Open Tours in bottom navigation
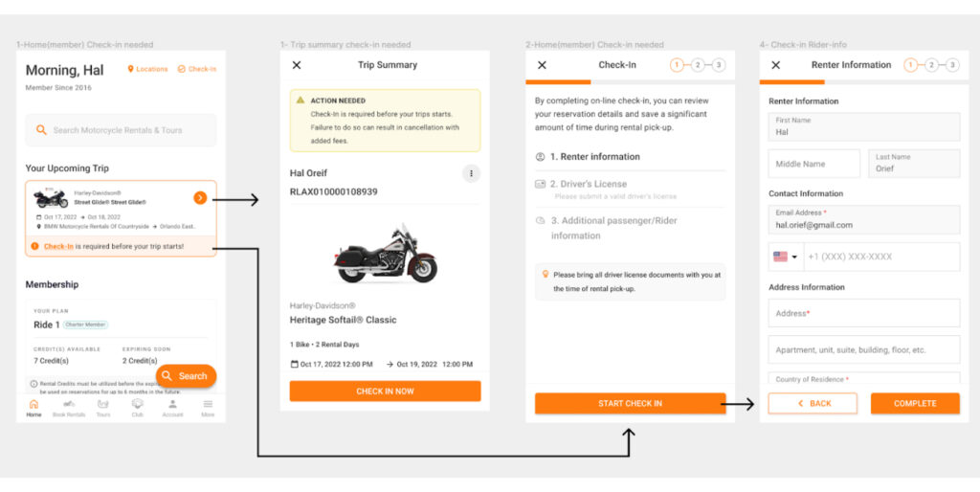This screenshot has width=980, height=492. click(103, 408)
